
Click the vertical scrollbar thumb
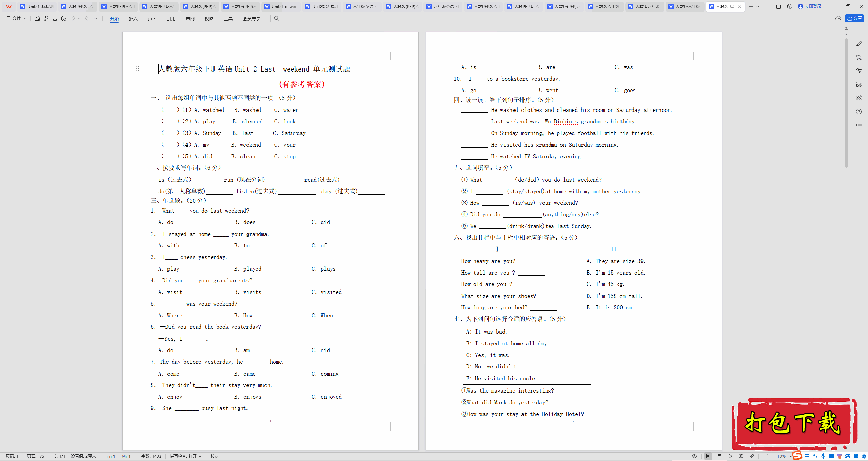(846, 103)
